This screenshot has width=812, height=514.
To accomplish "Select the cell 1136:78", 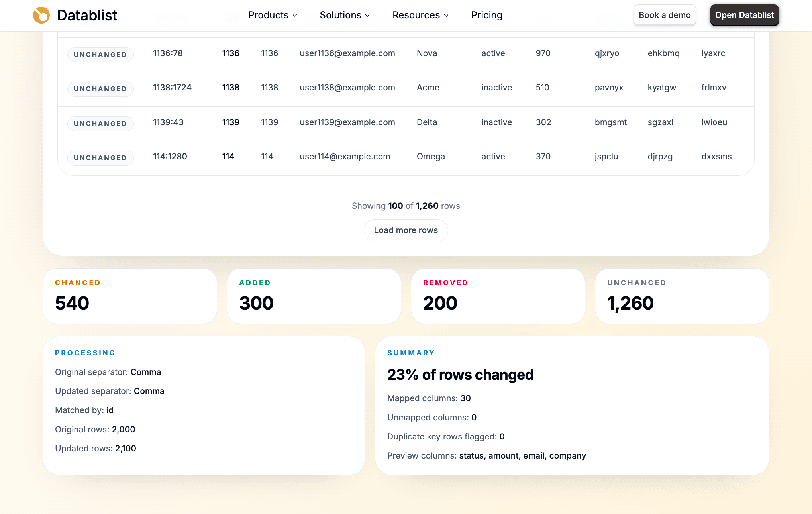I will coord(168,53).
